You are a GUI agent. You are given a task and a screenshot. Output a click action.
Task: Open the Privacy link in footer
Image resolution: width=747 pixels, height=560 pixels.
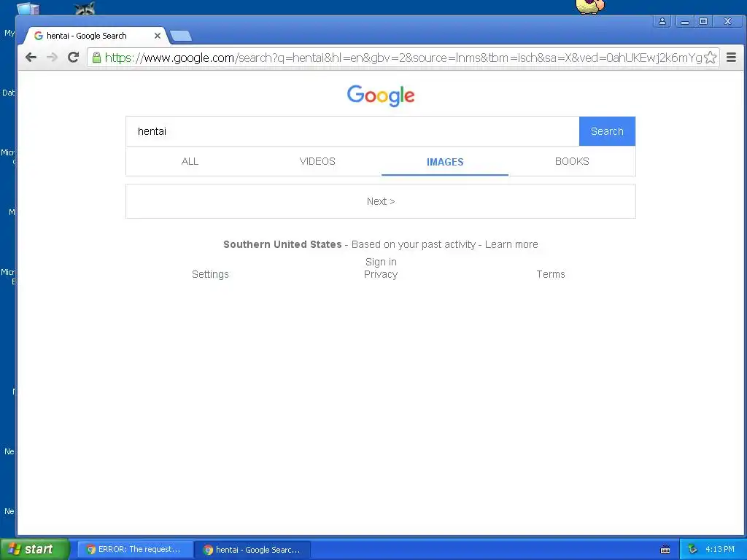pos(381,274)
